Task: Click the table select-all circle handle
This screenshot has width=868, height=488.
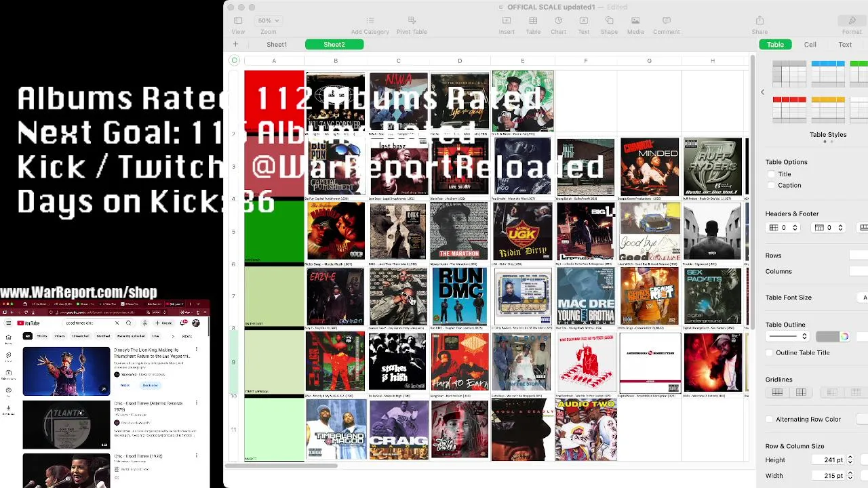Action: [x=235, y=61]
